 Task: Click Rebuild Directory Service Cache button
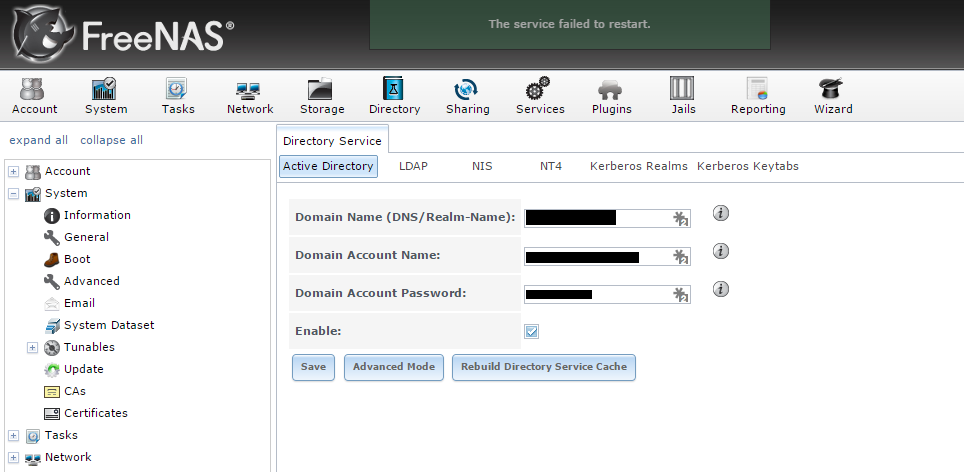pos(543,367)
